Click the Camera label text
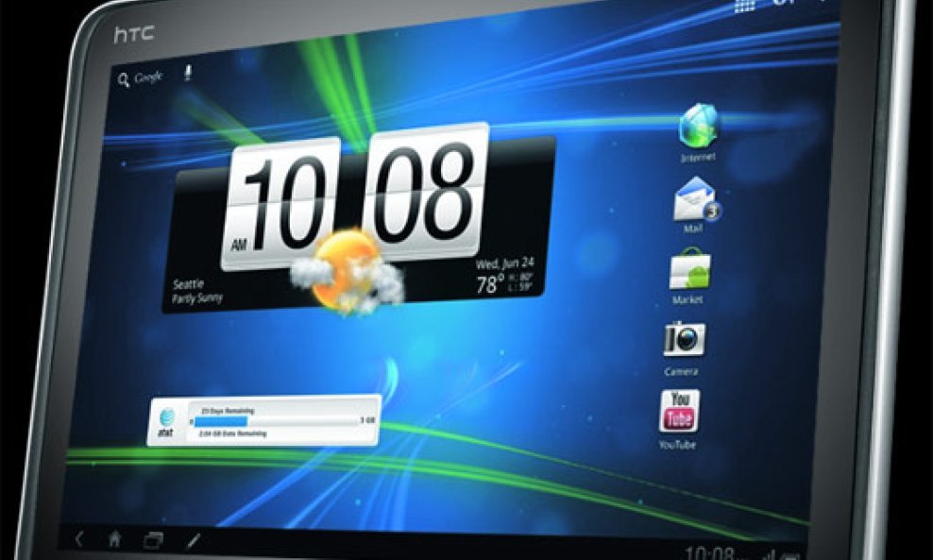Viewport: 933px width, 560px height. click(681, 371)
